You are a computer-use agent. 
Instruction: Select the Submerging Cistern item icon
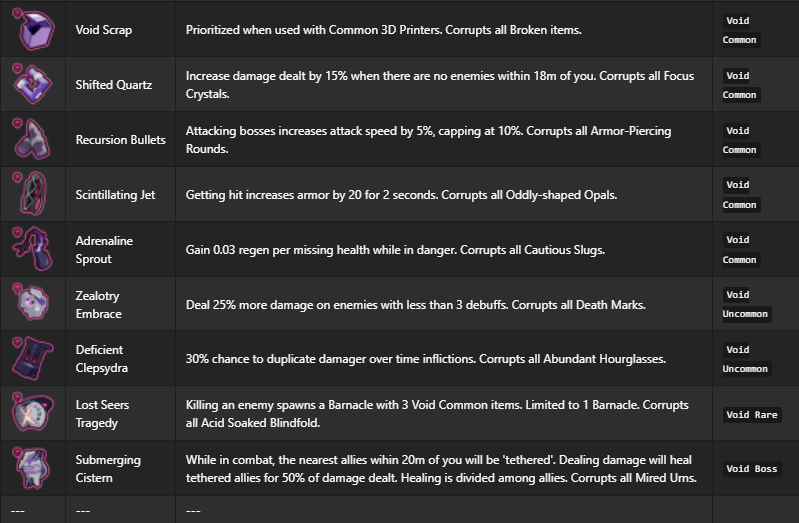(x=32, y=469)
